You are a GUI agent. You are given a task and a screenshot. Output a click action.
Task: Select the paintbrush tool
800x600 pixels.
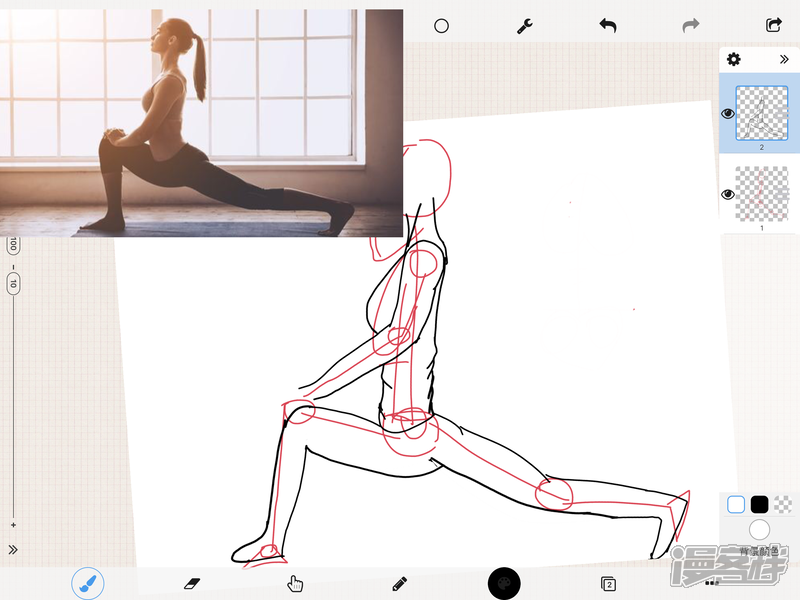(x=88, y=583)
